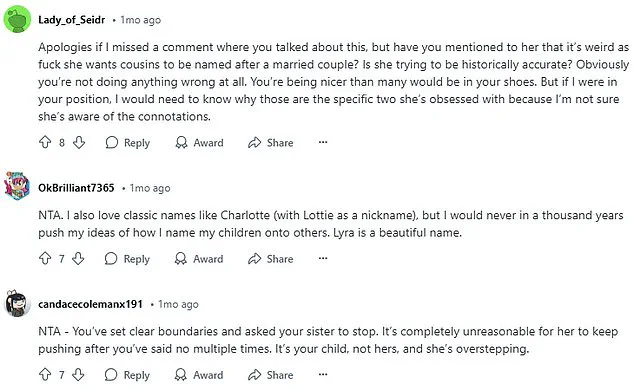Image resolution: width=634 pixels, height=390 pixels.
Task: Upvote Lady_of_Seidr's comment
Action: point(45,142)
